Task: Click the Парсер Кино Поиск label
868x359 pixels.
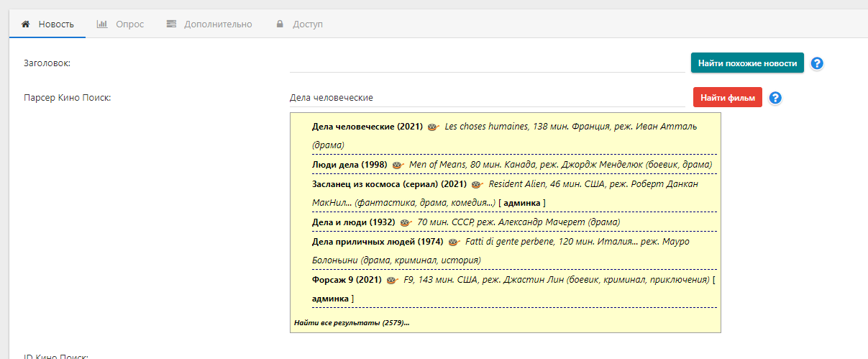Action: pyautogui.click(x=68, y=98)
